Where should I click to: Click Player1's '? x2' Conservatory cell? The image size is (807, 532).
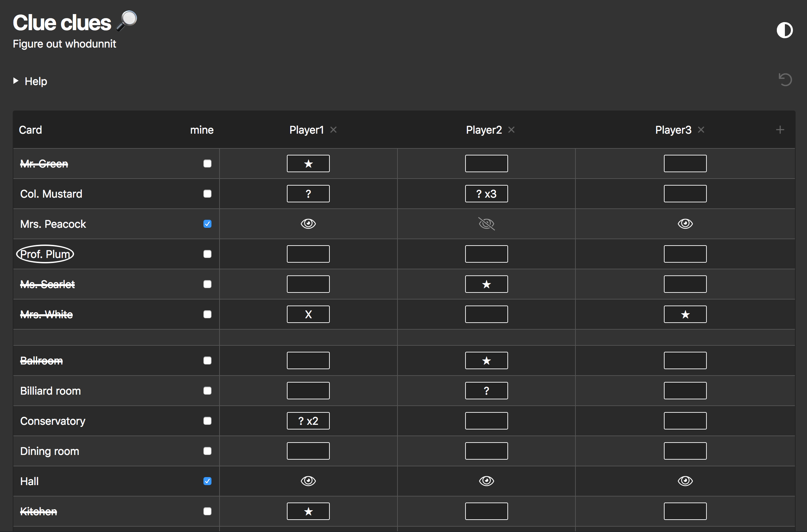(x=308, y=421)
